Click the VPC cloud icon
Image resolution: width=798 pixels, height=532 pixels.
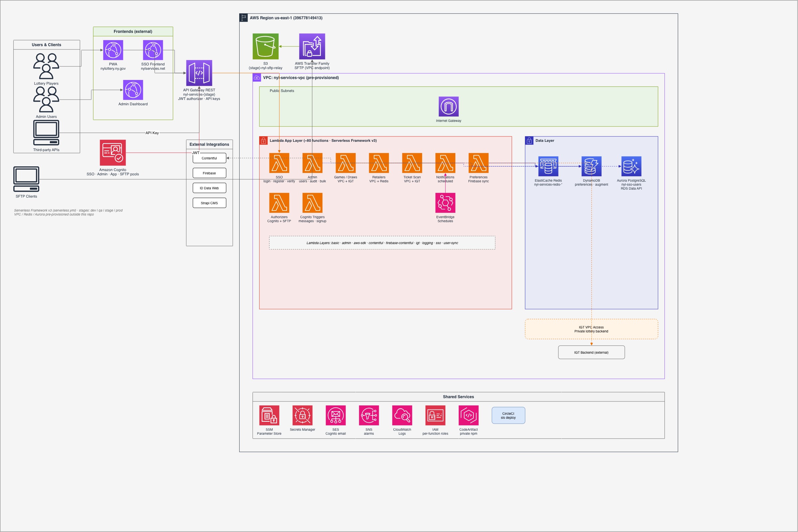[x=257, y=78]
